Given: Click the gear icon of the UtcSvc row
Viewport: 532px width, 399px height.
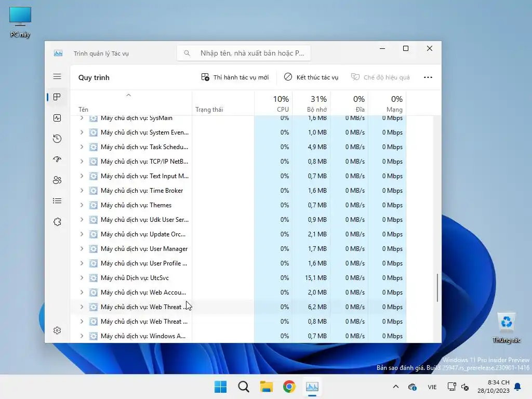Looking at the screenshot, I should point(94,278).
